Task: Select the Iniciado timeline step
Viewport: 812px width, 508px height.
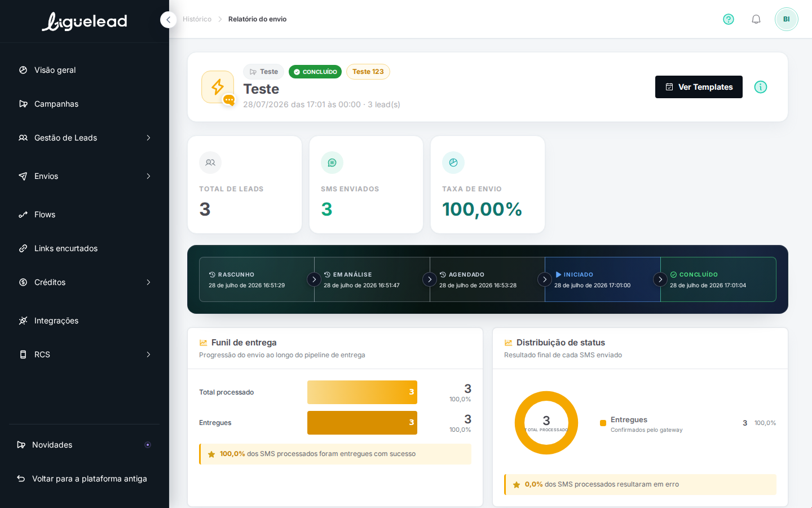Action: tap(603, 279)
